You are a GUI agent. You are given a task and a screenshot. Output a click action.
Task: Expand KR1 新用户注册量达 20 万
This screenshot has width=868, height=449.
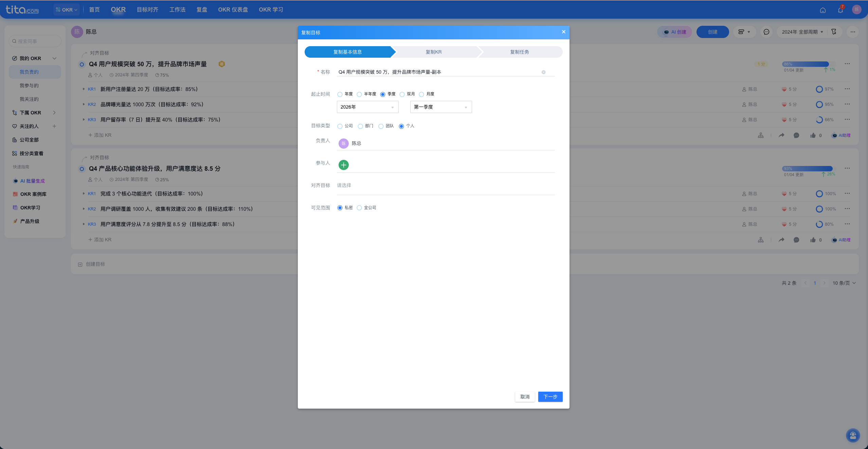[x=84, y=89]
